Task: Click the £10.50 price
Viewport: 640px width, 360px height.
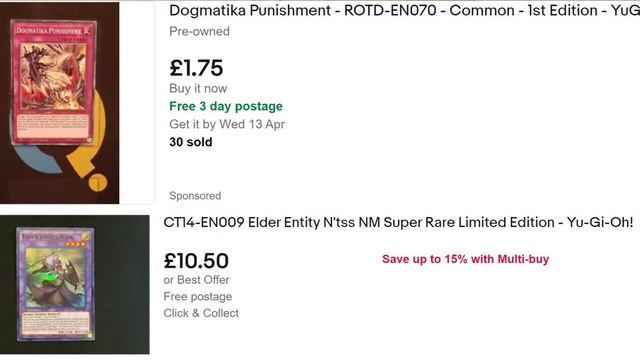Action: [x=196, y=261]
